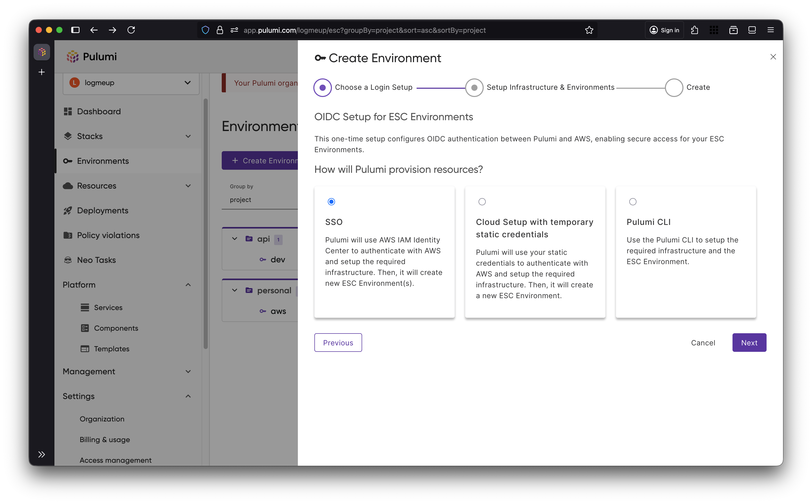Open the browser extensions puzzle icon
812x504 pixels.
695,30
